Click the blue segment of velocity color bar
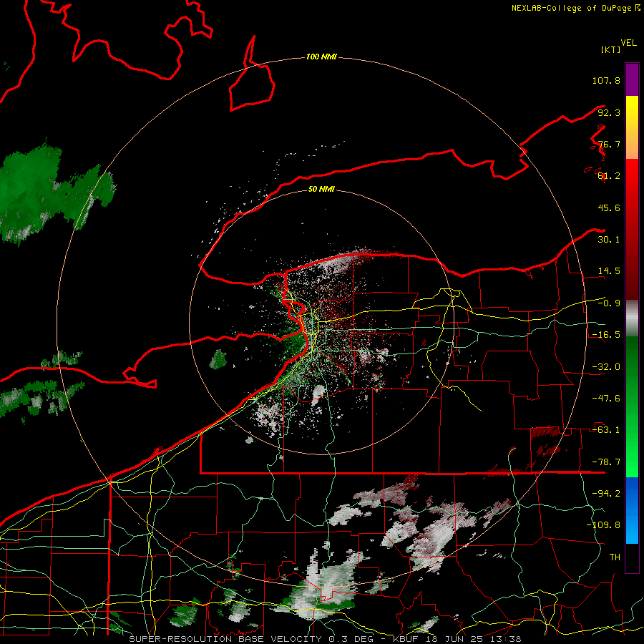The height and width of the screenshot is (644, 644). 632,510
